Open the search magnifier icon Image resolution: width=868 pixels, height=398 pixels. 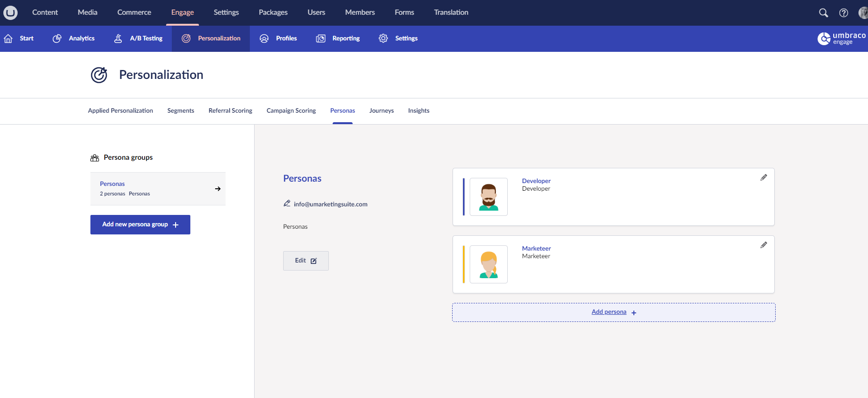point(823,13)
